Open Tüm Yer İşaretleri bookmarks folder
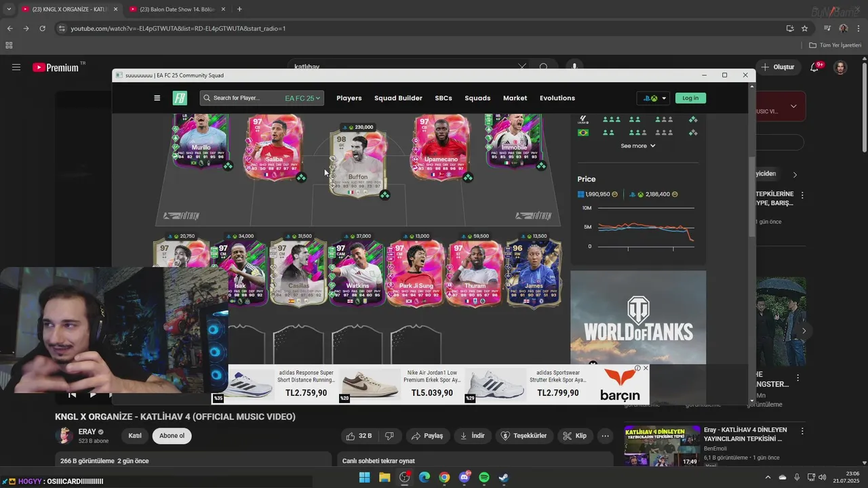 (835, 45)
